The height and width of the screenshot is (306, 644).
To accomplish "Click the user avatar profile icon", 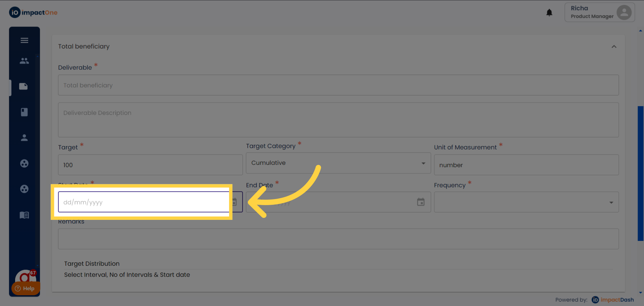I will point(624,13).
